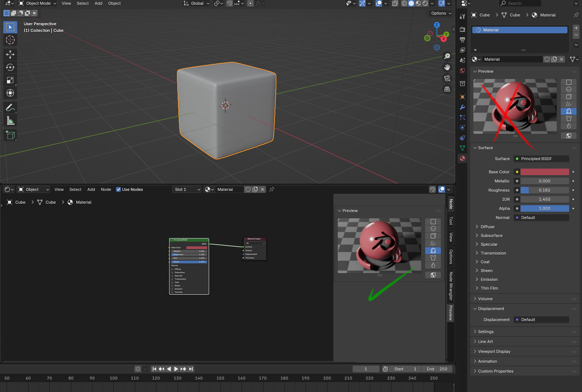Switch to the Node Wrangler sidebar tab
The width and height of the screenshot is (582, 392).
click(451, 286)
